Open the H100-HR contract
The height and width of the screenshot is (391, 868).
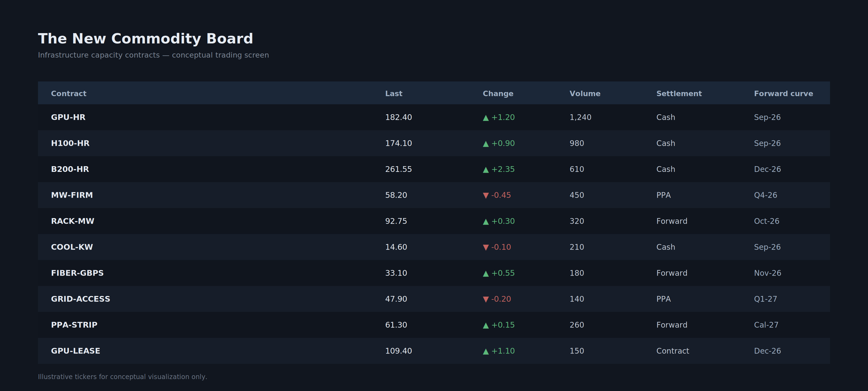pyautogui.click(x=70, y=143)
